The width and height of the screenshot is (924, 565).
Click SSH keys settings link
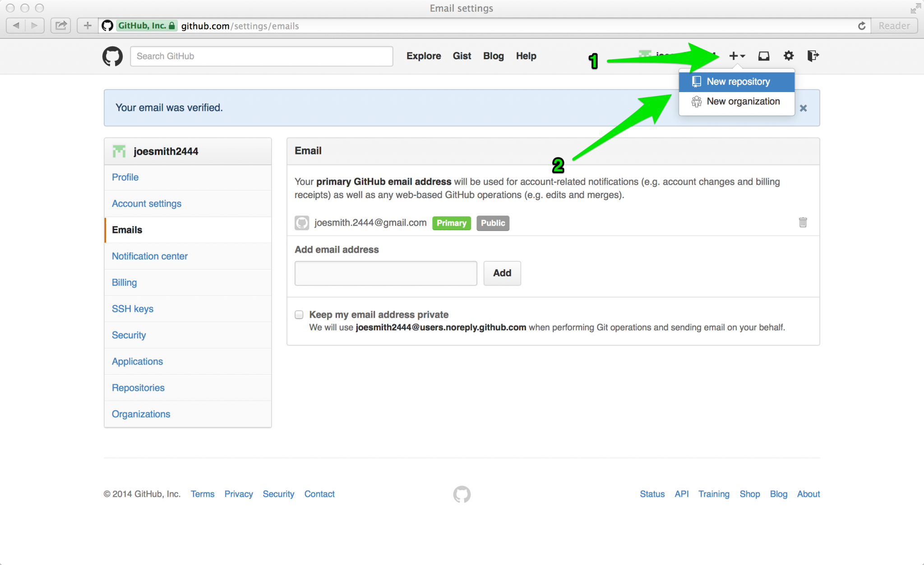coord(133,309)
